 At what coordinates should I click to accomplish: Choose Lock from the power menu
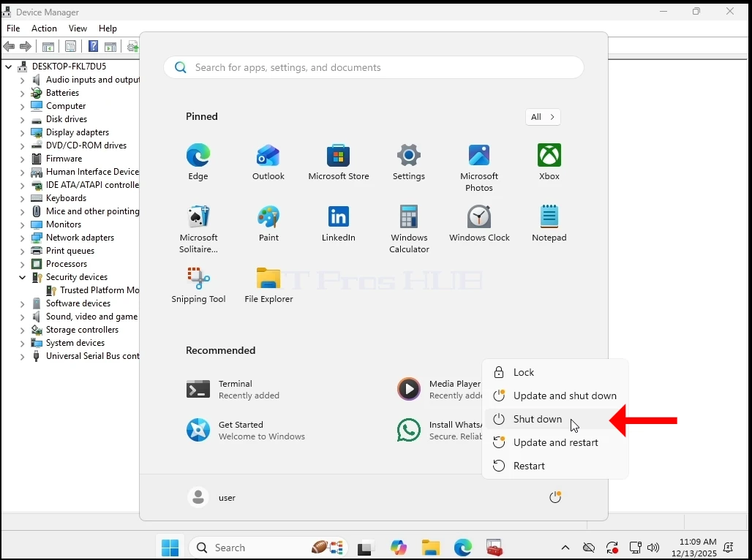[x=555, y=372]
